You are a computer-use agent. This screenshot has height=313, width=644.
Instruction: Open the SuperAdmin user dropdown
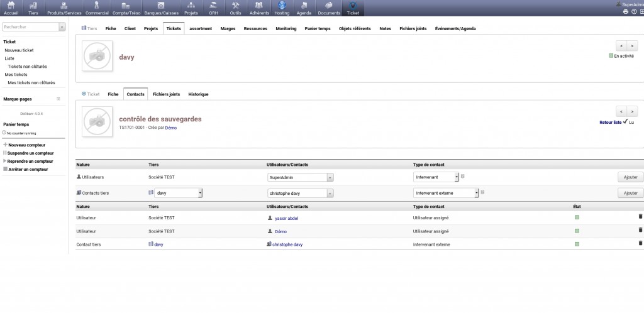click(x=300, y=177)
